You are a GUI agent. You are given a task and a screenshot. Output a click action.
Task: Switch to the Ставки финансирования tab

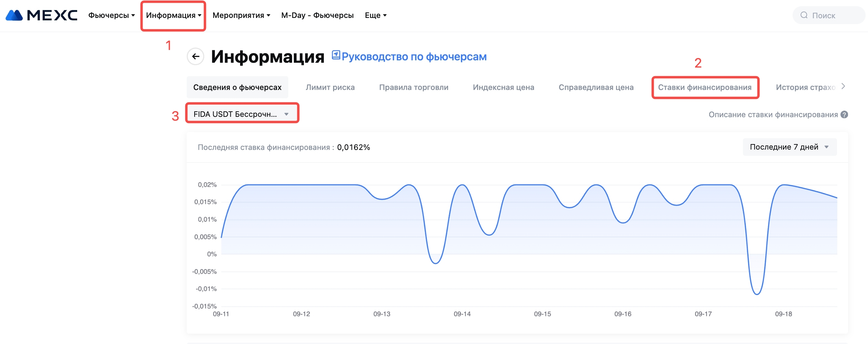click(705, 88)
